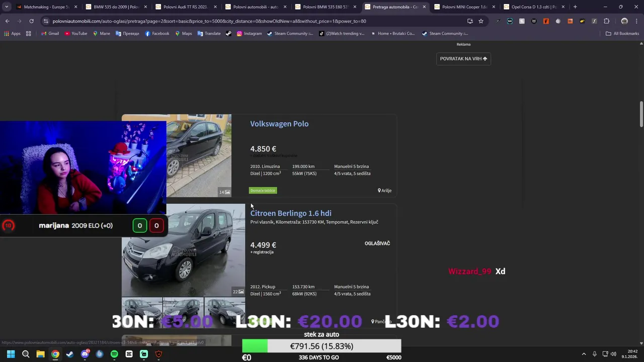Screen dimensions: 644x362
Task: Open Chrome from the taskbar
Action: tap(55, 354)
